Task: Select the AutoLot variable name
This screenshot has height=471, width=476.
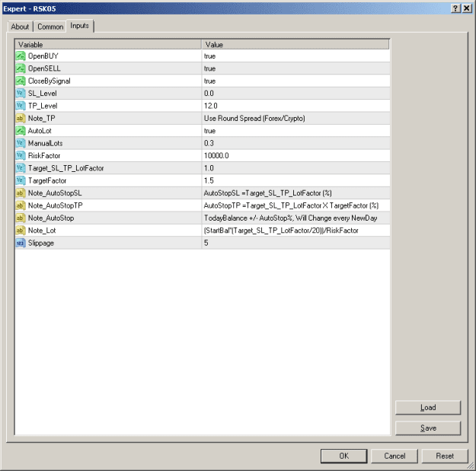Action: (x=40, y=131)
